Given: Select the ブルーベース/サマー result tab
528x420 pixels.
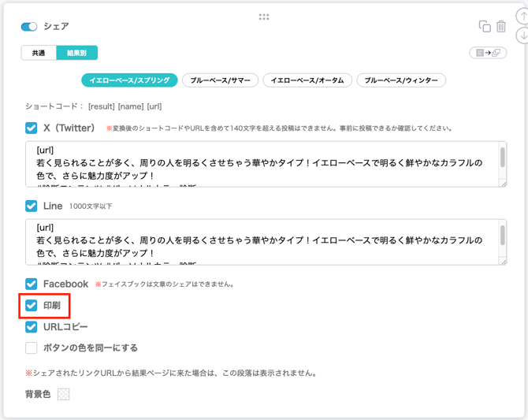Looking at the screenshot, I should point(220,80).
